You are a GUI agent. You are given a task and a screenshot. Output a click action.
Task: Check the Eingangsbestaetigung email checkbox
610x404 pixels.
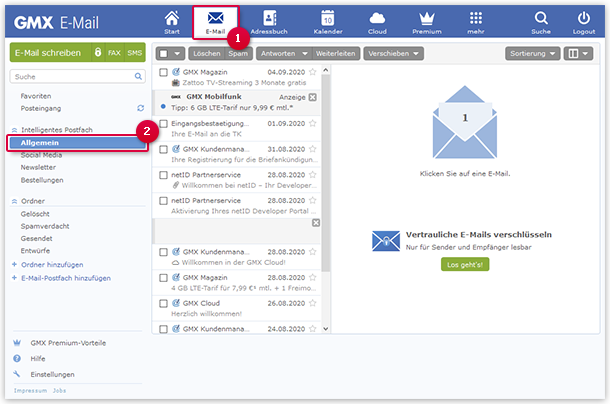click(x=163, y=124)
